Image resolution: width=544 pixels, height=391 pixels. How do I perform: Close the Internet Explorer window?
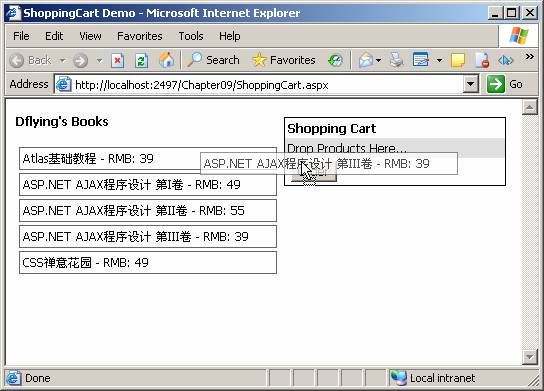(x=530, y=13)
